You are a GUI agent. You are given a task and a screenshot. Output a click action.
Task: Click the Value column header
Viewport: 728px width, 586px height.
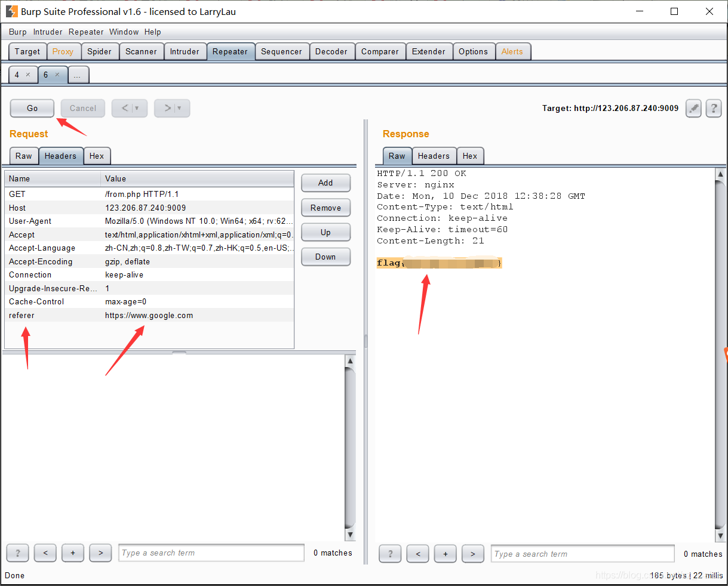click(x=198, y=178)
